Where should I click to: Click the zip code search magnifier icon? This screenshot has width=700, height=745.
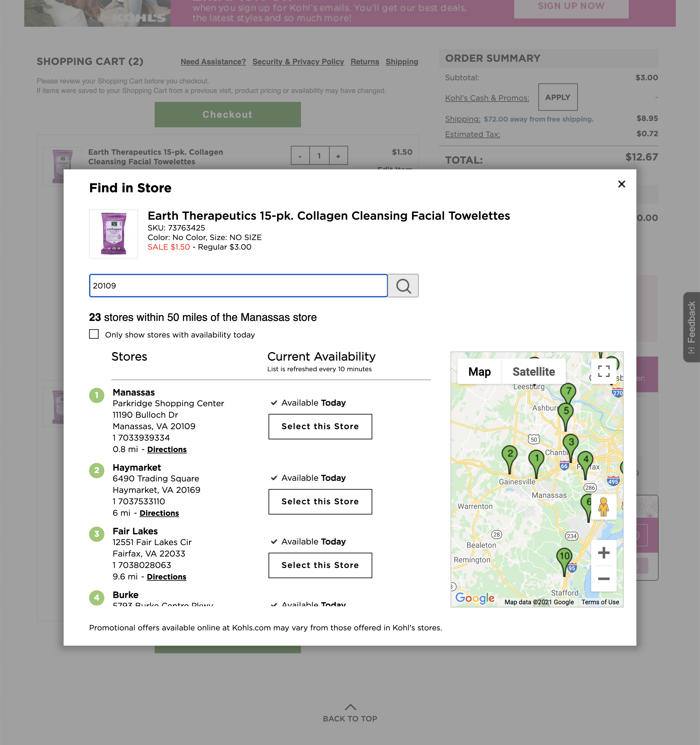pos(403,286)
